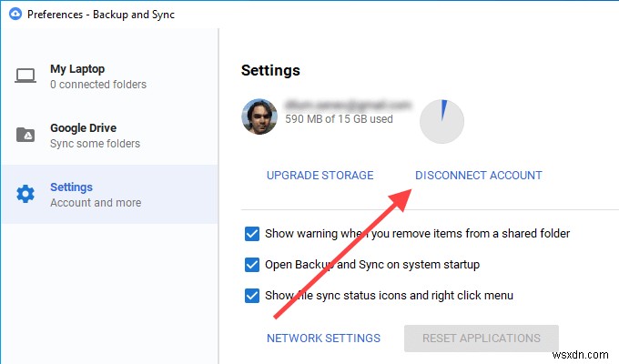This screenshot has width=619, height=364.
Task: Toggle the shared folder removal warning checkbox
Action: coord(252,233)
